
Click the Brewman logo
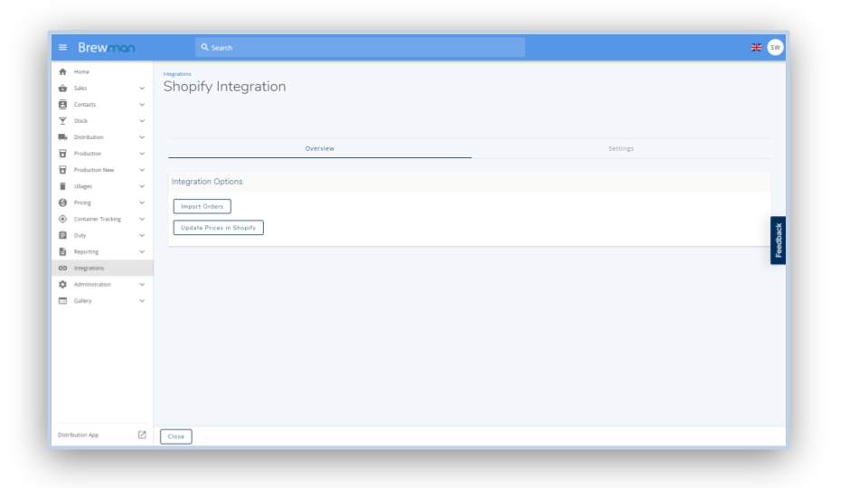click(107, 48)
